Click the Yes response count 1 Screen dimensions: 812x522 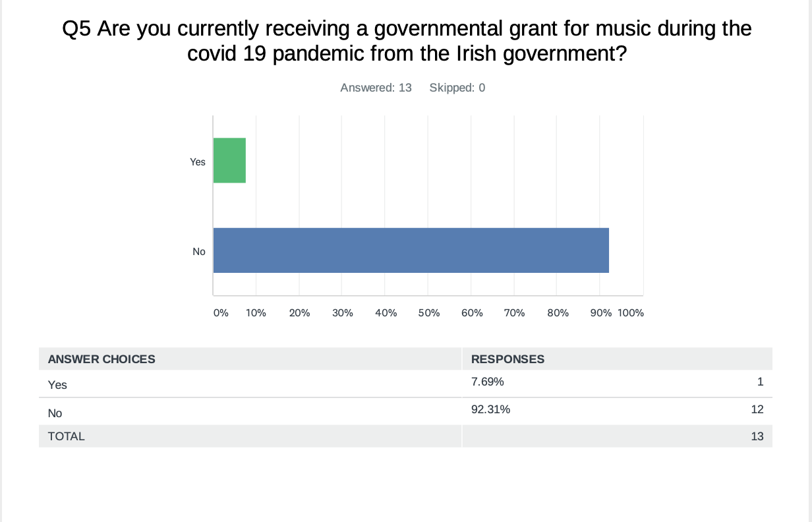click(x=760, y=382)
